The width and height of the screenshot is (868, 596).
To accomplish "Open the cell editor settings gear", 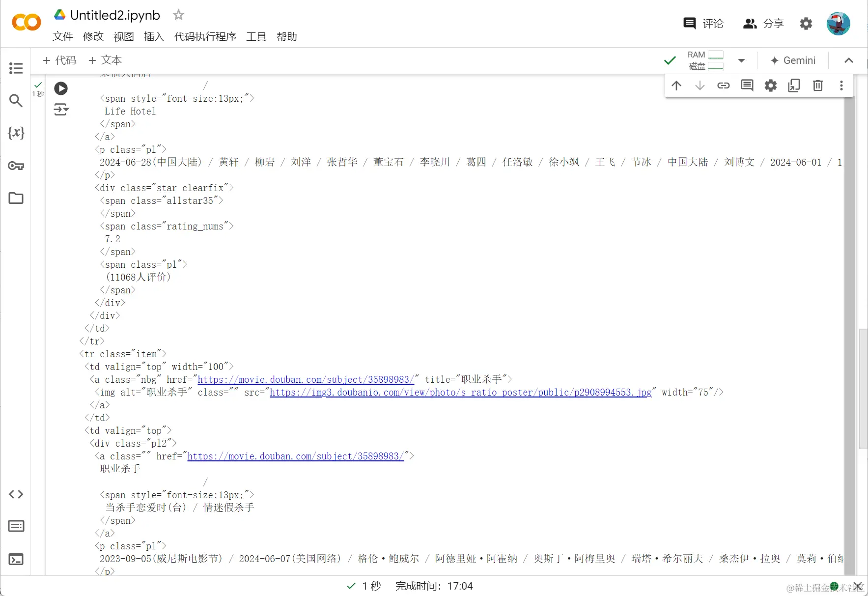I will coord(771,85).
